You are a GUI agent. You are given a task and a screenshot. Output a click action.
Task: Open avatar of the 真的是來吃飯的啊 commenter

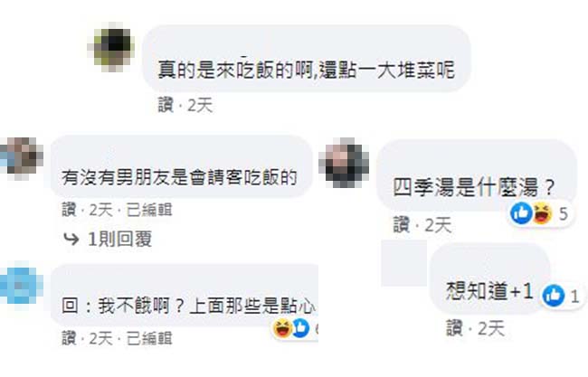[x=114, y=48]
